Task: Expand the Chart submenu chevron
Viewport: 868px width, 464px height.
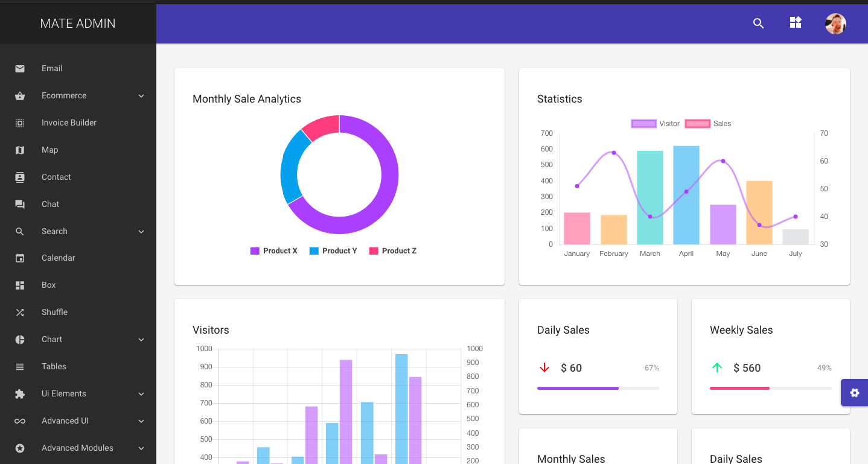Action: tap(141, 340)
